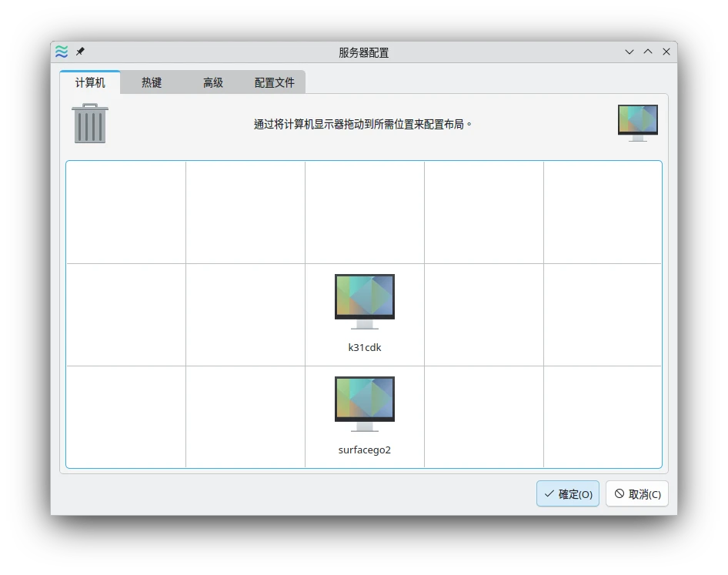Close the 服务器配置 dialog
This screenshot has height=575, width=728.
click(x=666, y=52)
